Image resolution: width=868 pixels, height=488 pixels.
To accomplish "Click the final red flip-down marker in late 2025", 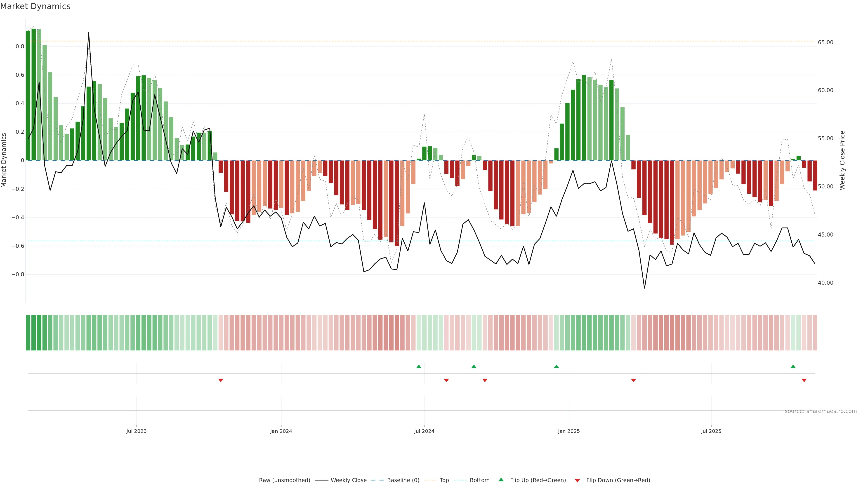I will [x=804, y=380].
